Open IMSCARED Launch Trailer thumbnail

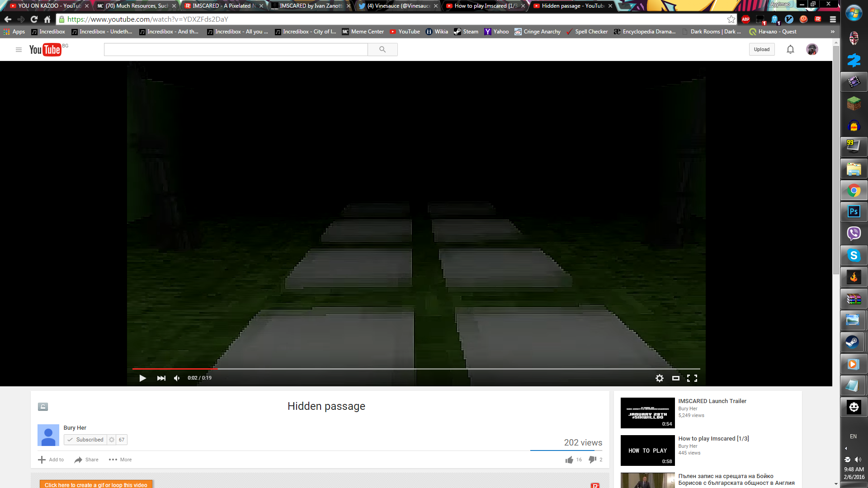click(x=647, y=413)
